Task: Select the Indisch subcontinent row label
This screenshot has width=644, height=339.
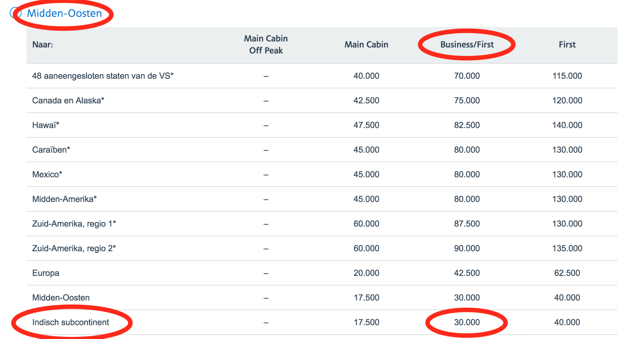Action: (70, 322)
